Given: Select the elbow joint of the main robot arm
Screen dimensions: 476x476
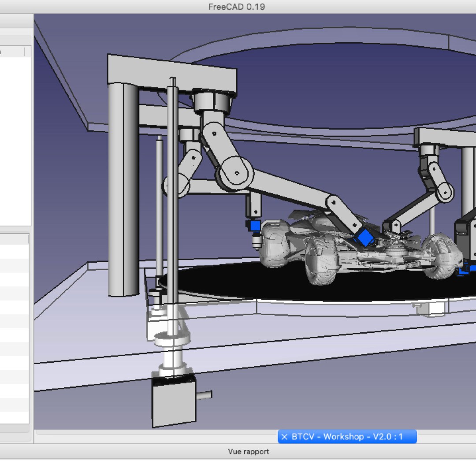Looking at the screenshot, I should (236, 172).
